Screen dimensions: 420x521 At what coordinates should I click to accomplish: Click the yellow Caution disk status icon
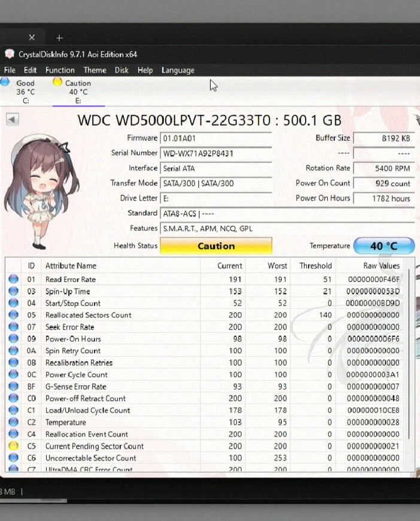(x=57, y=82)
